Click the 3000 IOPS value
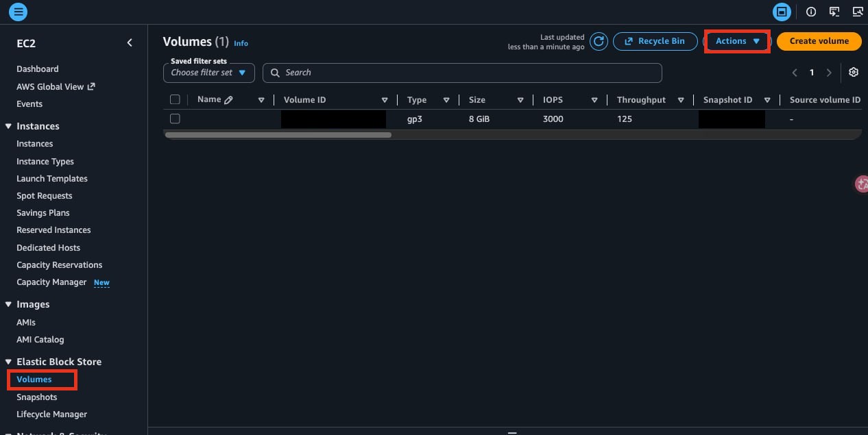This screenshot has width=868, height=435. click(x=553, y=119)
